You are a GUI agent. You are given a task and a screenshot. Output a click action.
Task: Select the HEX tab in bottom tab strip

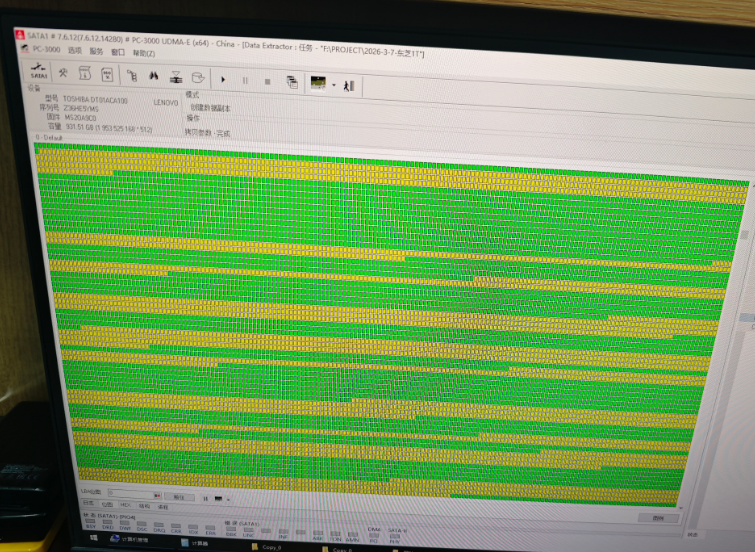[125, 507]
